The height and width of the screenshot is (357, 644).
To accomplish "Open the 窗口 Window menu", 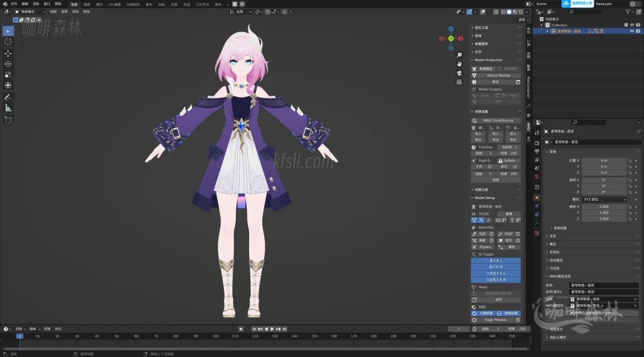I will tap(47, 4).
